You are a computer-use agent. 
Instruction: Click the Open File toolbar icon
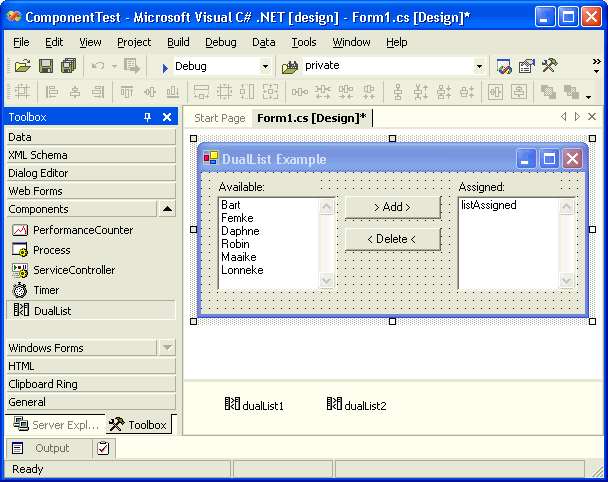22,66
